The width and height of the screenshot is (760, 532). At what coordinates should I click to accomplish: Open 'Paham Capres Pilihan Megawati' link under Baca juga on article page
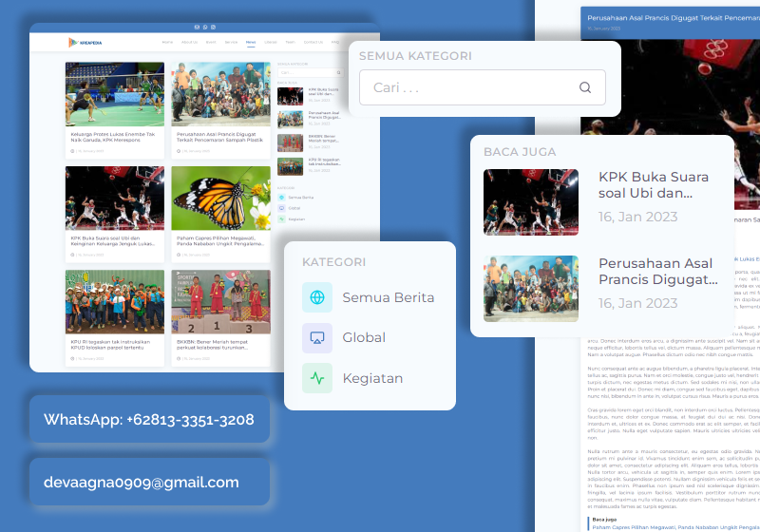point(675,527)
